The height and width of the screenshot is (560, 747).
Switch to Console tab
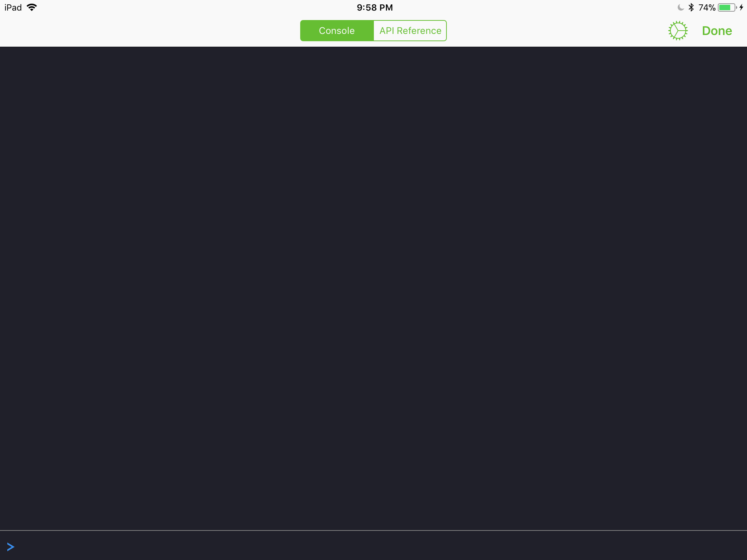(336, 30)
